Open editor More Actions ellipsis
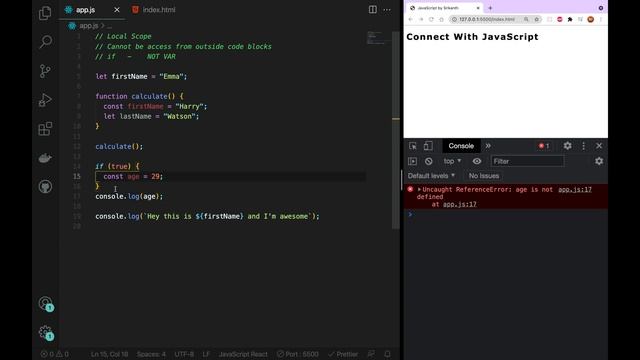Screen dimensions: 640x360 pyautogui.click(x=387, y=9)
